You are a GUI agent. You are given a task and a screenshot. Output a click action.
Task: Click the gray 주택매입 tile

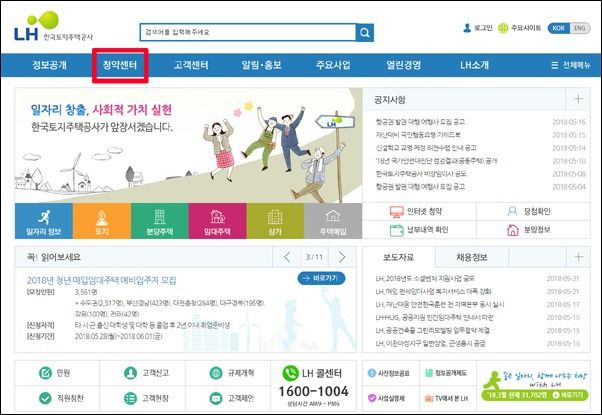[333, 221]
